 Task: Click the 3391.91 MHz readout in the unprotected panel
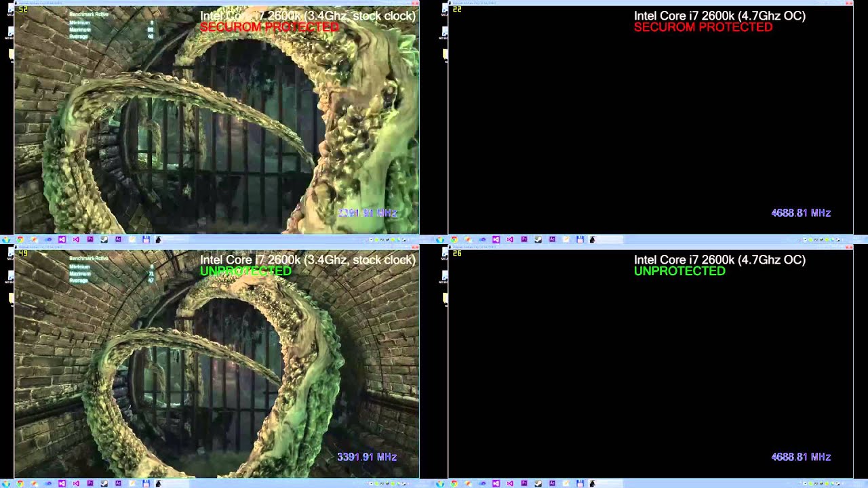(x=367, y=457)
